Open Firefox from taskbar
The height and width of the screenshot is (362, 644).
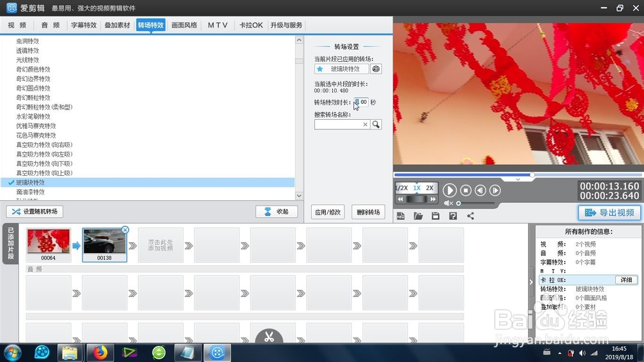pos(100,352)
